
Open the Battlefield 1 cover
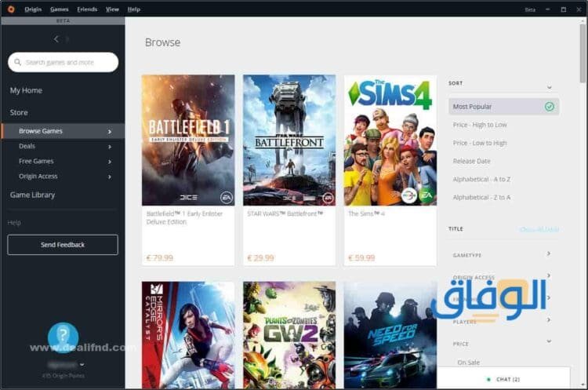point(188,140)
